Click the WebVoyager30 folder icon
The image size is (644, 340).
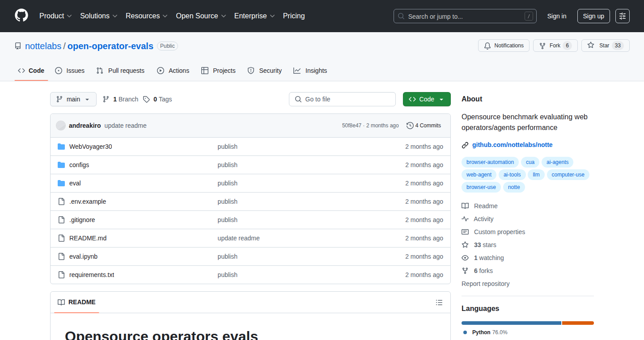61,147
